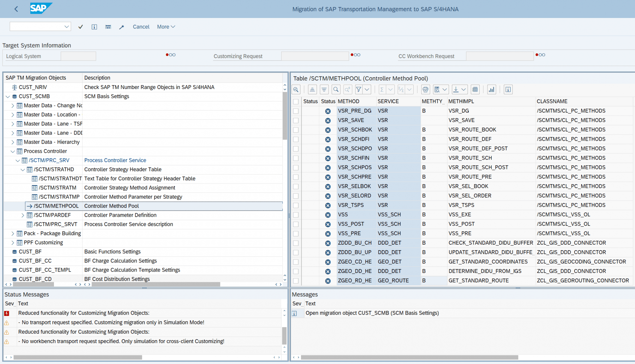Click the grid dots toolbar icon
635x364 pixels.
[x=108, y=27]
